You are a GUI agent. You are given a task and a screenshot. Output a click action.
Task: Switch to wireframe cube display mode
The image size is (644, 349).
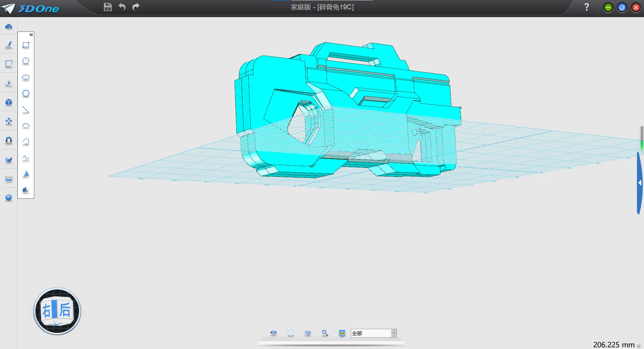(291, 333)
